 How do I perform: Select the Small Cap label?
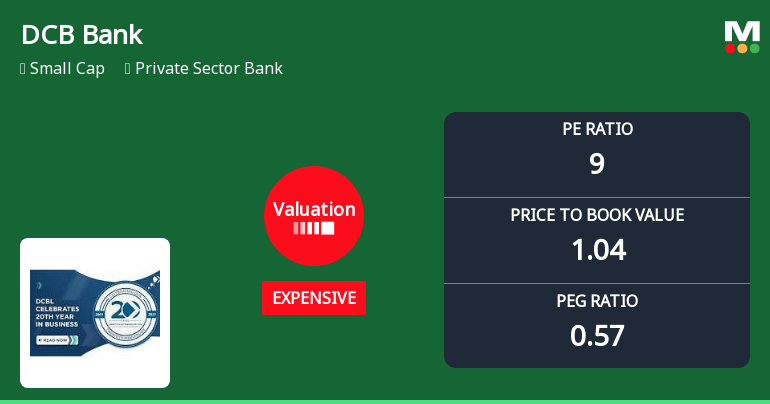coord(67,69)
